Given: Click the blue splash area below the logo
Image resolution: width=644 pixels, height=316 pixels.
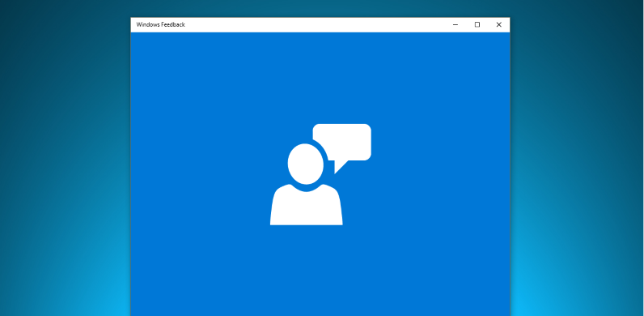Looking at the screenshot, I should 320,271.
